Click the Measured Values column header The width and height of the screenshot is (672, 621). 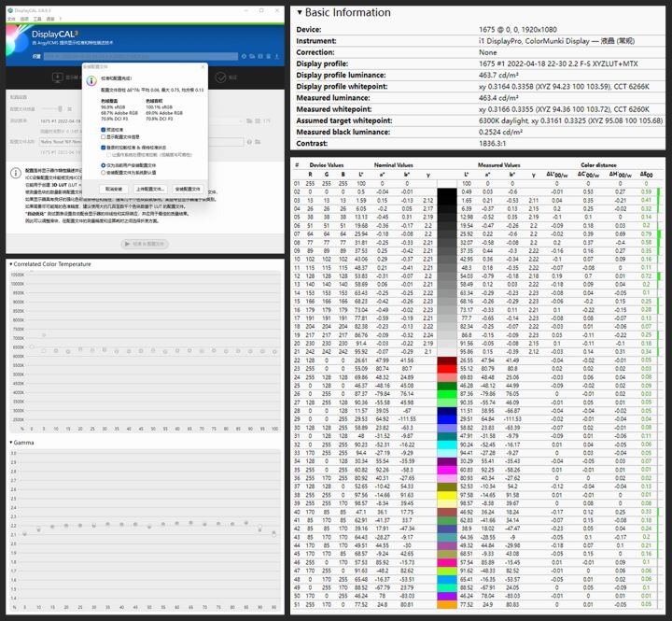498,165
